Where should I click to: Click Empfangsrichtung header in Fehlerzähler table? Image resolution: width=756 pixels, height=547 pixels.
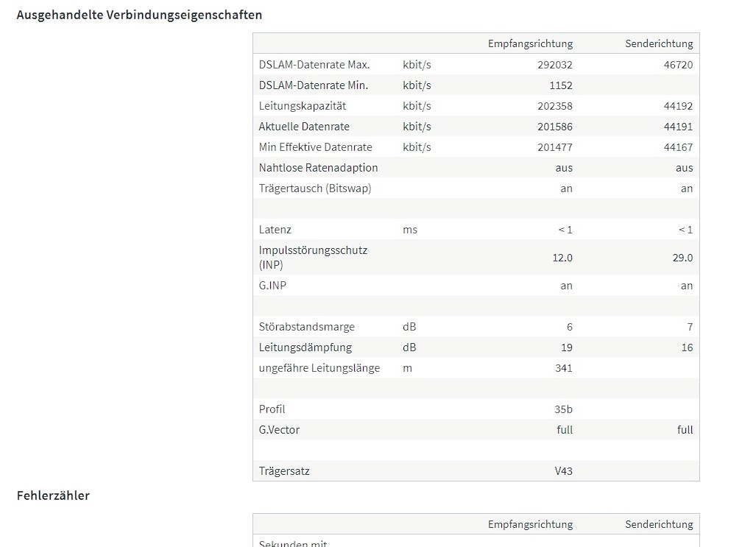coord(530,524)
